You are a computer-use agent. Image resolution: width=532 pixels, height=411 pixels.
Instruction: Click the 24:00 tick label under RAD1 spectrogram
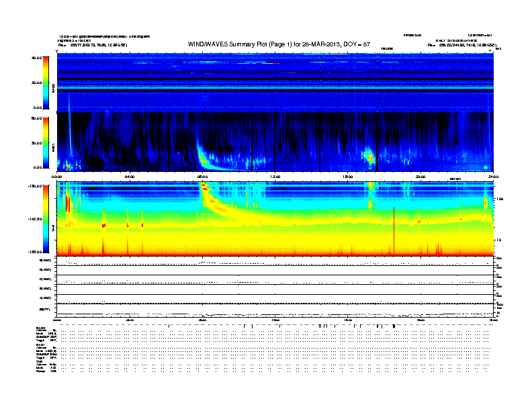[493, 177]
